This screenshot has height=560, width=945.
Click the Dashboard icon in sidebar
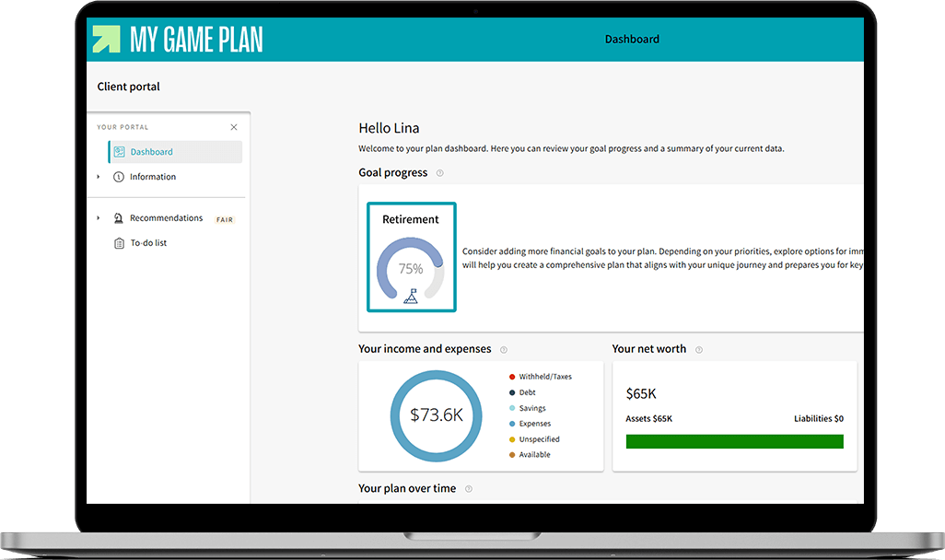coord(120,152)
